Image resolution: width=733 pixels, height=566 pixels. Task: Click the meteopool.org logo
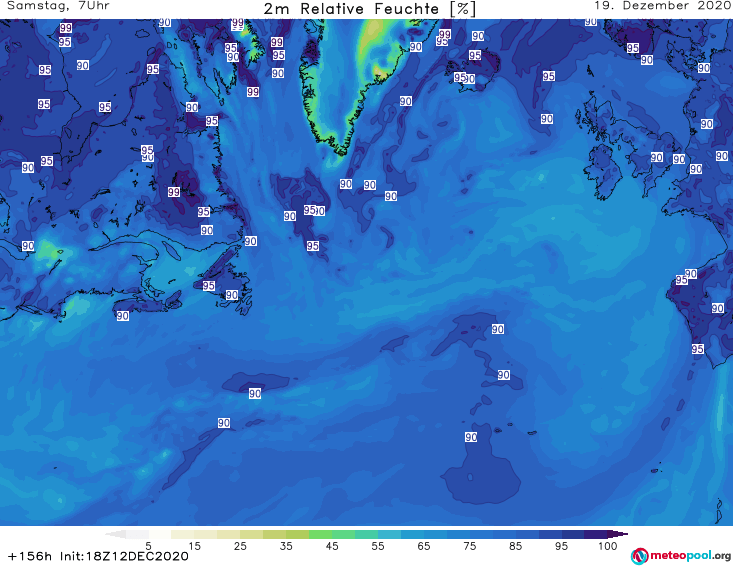click(681, 556)
